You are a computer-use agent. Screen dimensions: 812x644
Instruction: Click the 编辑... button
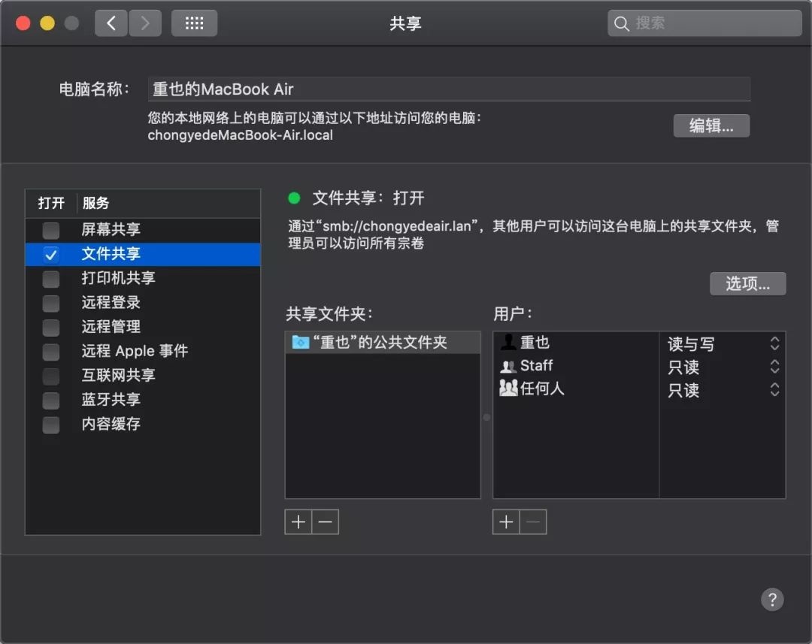[x=711, y=125]
